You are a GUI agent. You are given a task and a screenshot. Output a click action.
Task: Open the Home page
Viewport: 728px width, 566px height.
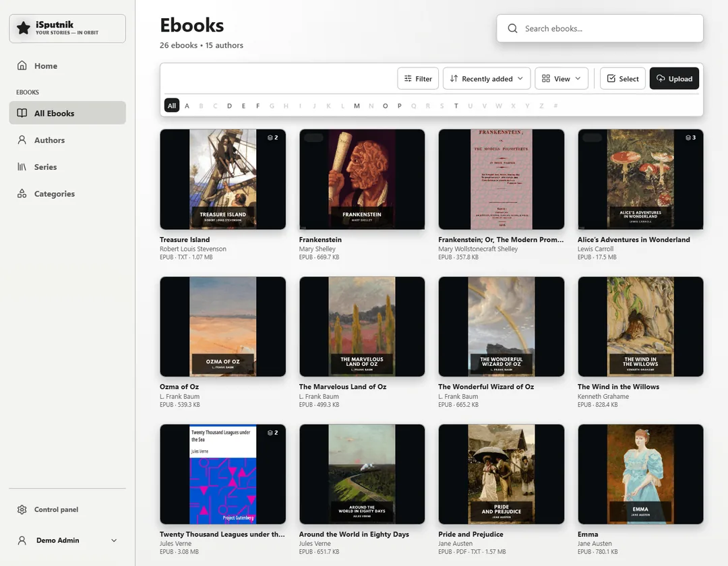point(67,66)
